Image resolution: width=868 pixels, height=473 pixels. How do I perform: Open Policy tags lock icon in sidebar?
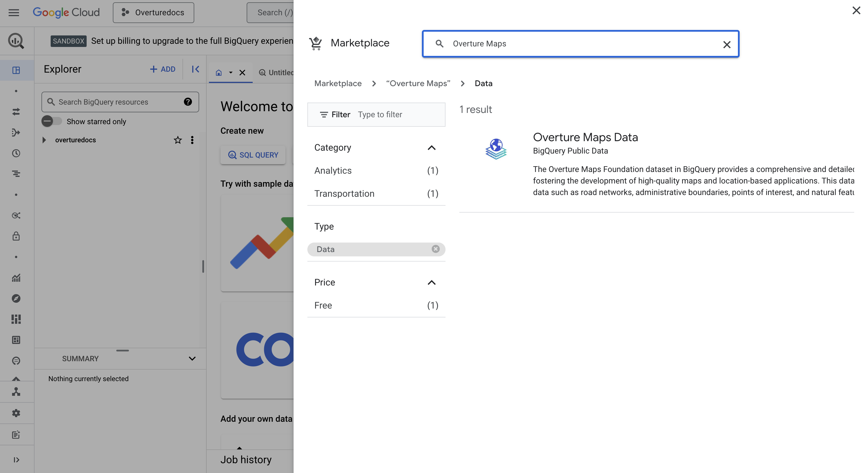(16, 236)
